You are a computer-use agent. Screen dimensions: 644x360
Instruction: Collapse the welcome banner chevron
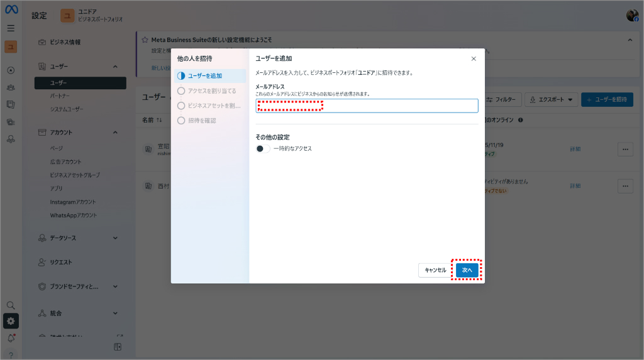tap(630, 40)
